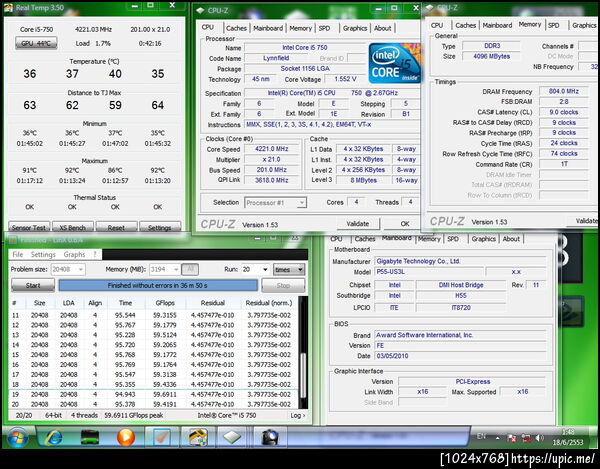Click the LinX Start button
The height and width of the screenshot is (469, 600).
33,285
